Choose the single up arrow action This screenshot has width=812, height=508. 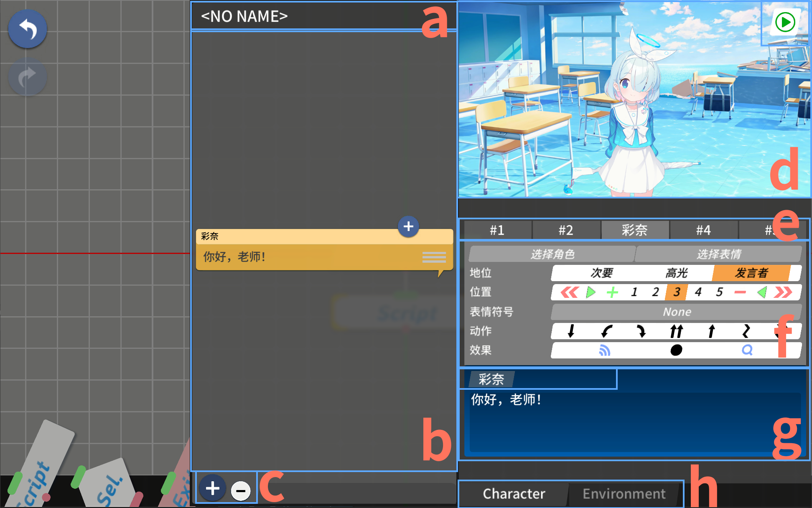711,331
